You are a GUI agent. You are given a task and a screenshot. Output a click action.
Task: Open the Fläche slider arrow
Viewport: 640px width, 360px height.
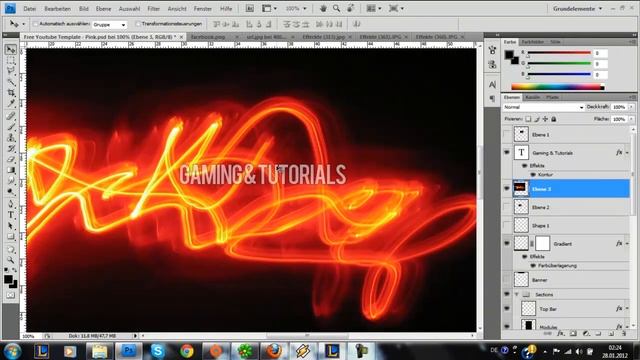631,119
